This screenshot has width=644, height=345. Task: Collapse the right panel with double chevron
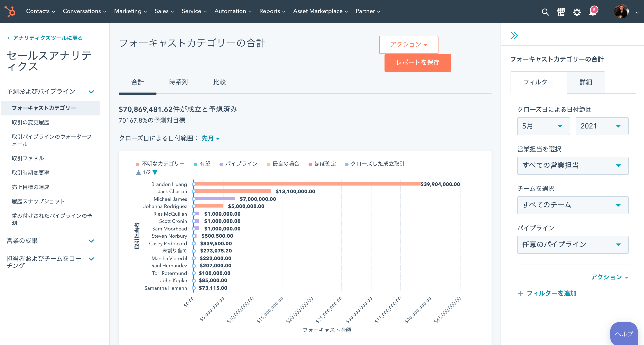point(514,35)
